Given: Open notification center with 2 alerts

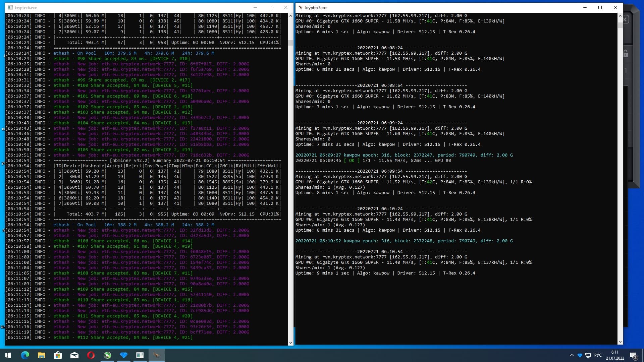Looking at the screenshot, I should 633,355.
